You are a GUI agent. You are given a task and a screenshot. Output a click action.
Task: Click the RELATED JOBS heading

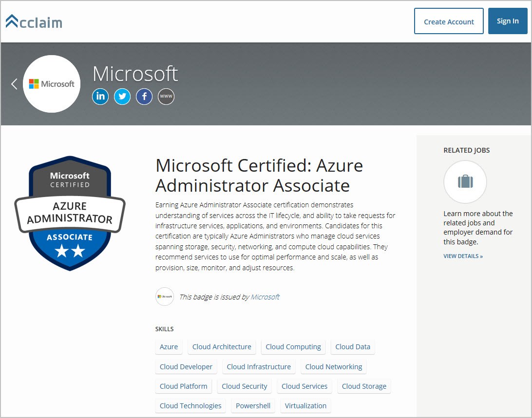click(x=467, y=150)
